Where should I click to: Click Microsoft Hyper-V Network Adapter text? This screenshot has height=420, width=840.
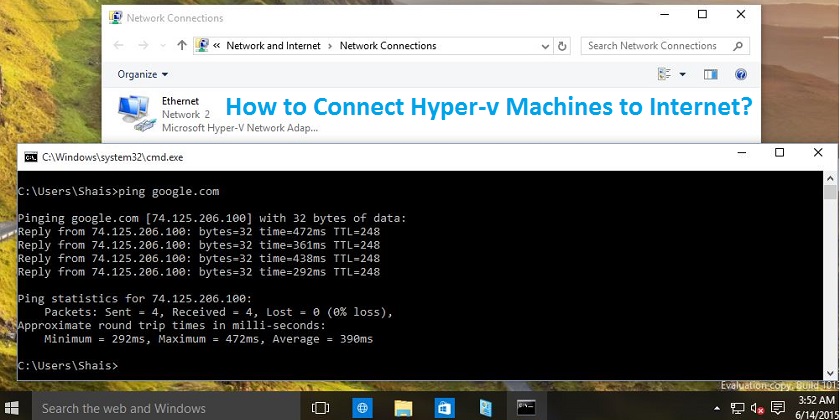click(x=239, y=128)
